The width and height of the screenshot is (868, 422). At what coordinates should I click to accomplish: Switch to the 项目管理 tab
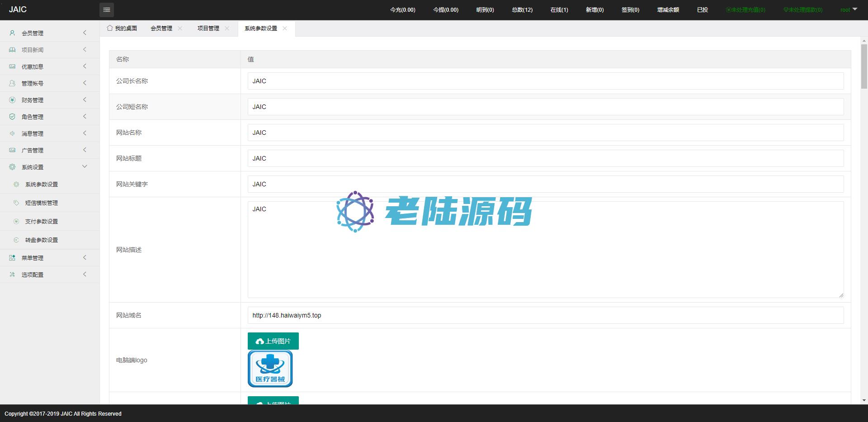(x=208, y=28)
